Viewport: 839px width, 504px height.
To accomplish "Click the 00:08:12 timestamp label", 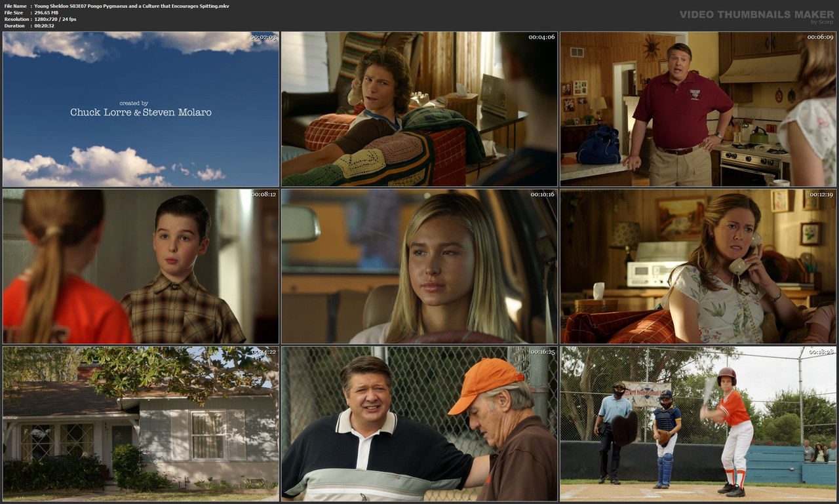I will pyautogui.click(x=263, y=194).
